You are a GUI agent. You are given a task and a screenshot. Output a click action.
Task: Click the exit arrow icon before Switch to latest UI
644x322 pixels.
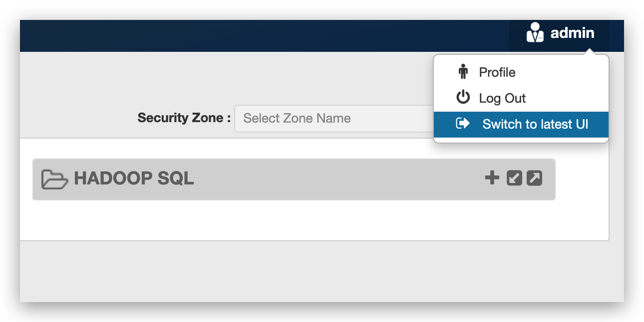(462, 124)
